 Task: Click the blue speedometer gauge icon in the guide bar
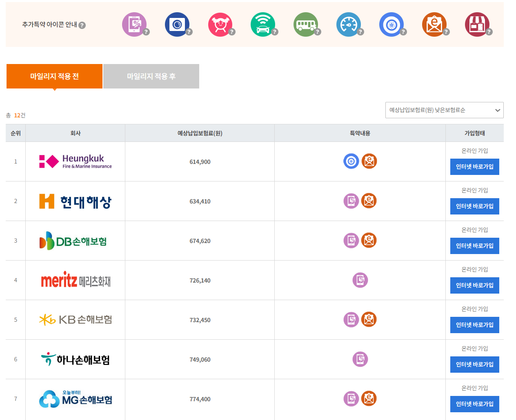(x=349, y=24)
